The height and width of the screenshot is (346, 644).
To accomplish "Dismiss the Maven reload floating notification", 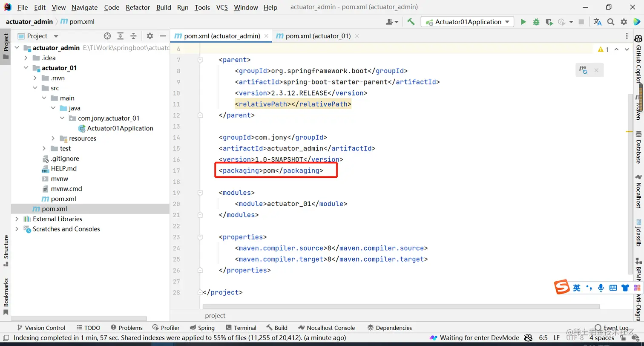I will [x=596, y=70].
